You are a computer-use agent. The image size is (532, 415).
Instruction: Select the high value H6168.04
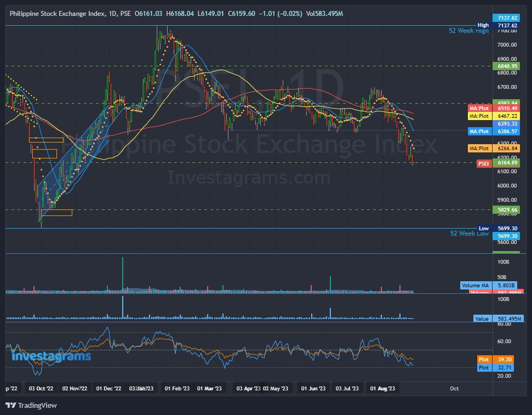(180, 14)
